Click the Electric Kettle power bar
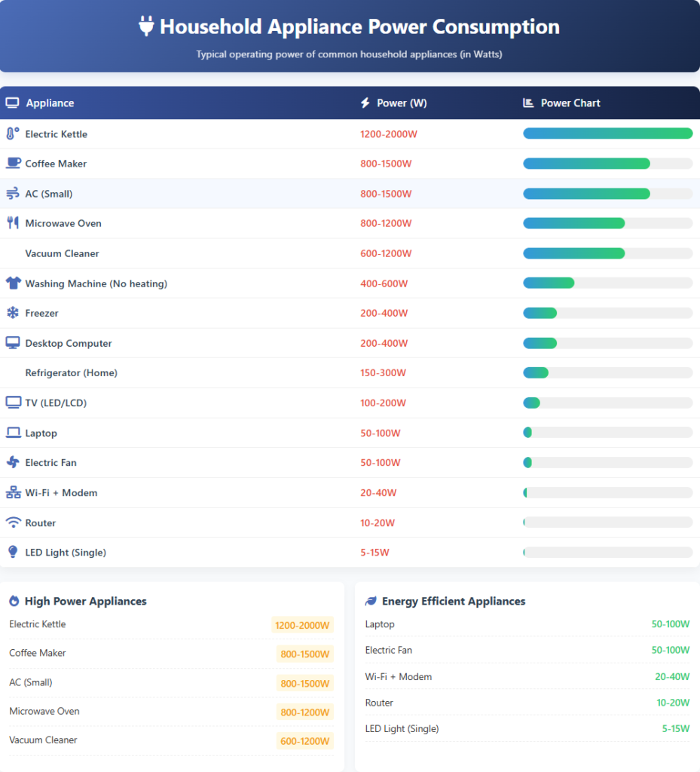This screenshot has width=700, height=772. pyautogui.click(x=607, y=134)
